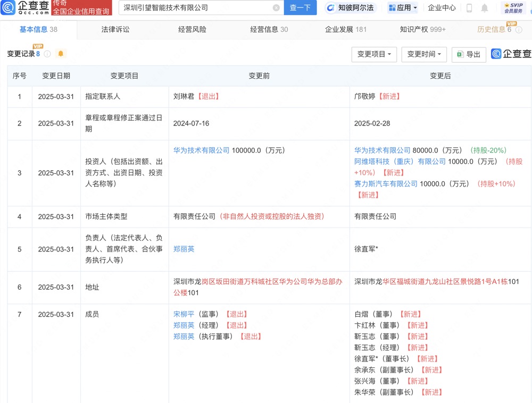532x403 pixels.
Task: Click 变更日期 column header
Action: click(56, 76)
